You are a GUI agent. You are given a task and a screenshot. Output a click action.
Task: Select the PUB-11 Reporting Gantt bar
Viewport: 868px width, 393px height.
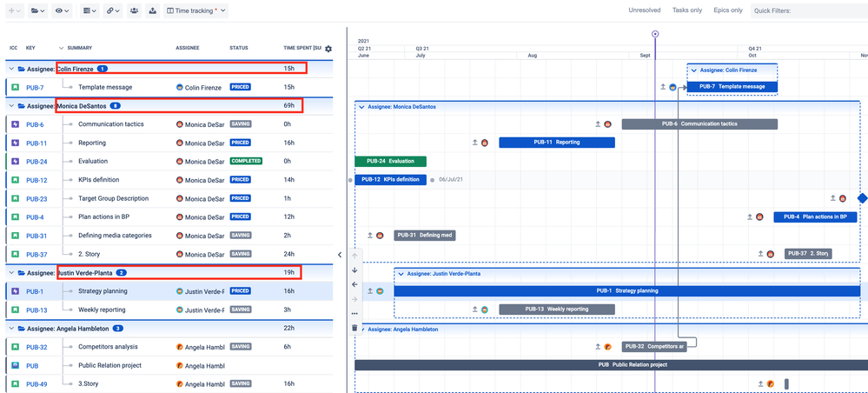coord(557,143)
